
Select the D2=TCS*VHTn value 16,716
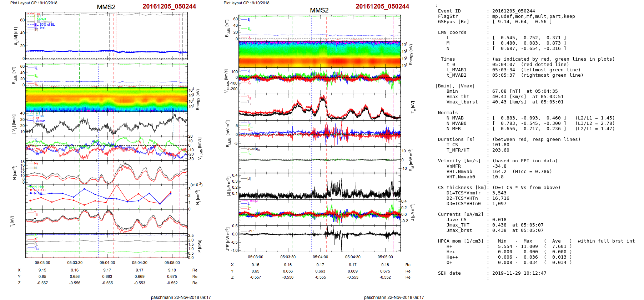pos(501,198)
